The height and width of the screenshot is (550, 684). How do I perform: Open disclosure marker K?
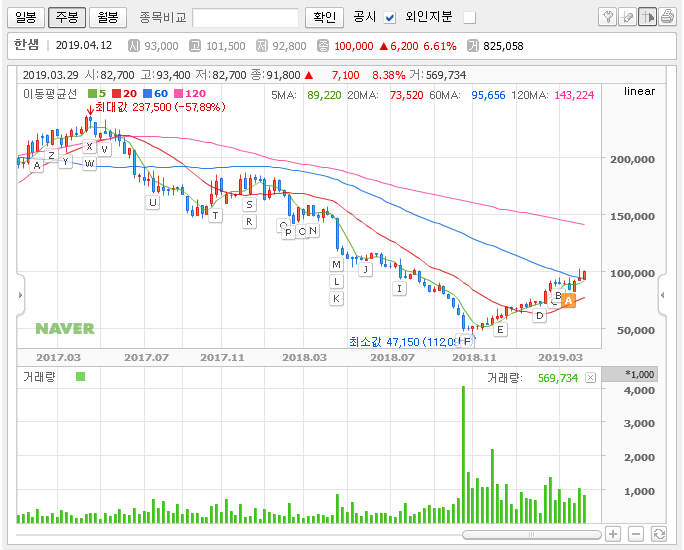coord(336,299)
